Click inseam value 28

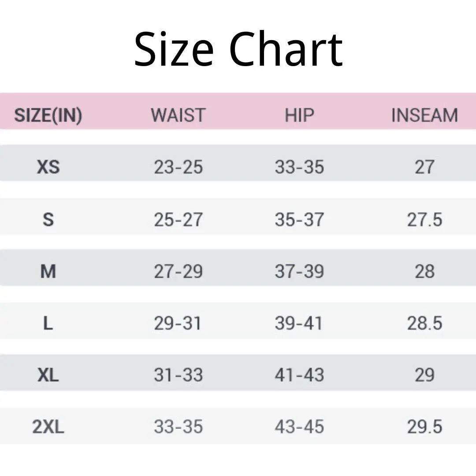tap(424, 271)
